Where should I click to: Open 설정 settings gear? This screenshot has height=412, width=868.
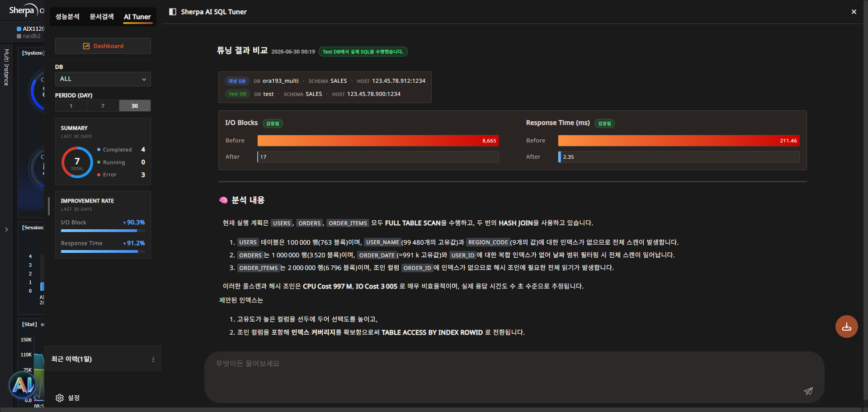point(68,398)
